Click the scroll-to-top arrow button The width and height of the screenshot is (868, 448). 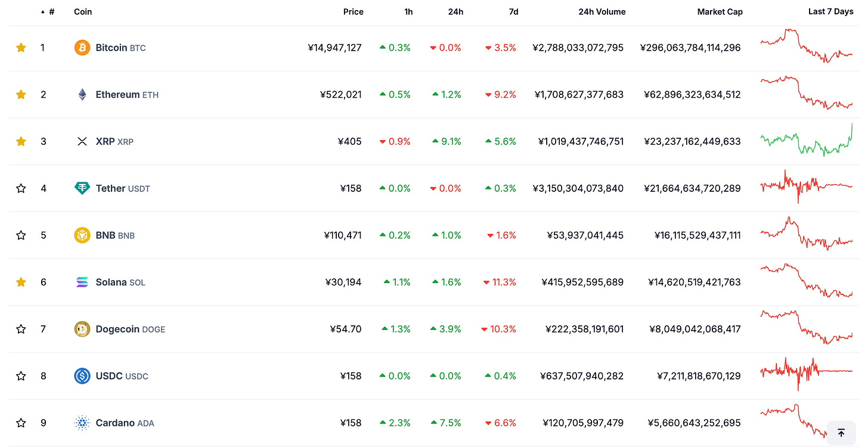(841, 433)
